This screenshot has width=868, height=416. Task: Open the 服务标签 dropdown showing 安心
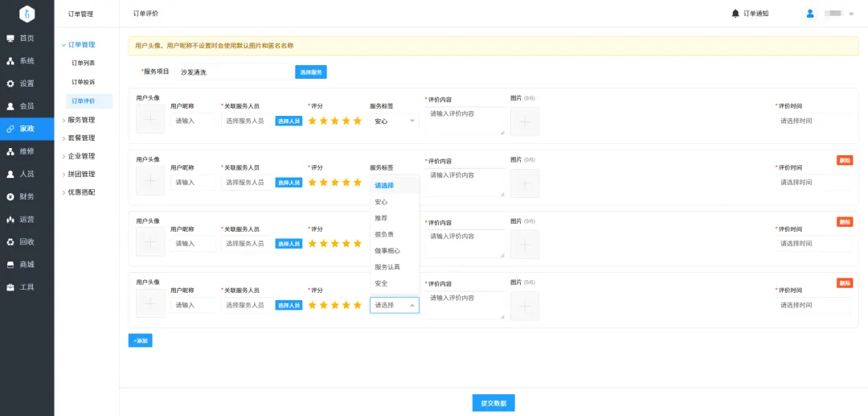coord(395,121)
